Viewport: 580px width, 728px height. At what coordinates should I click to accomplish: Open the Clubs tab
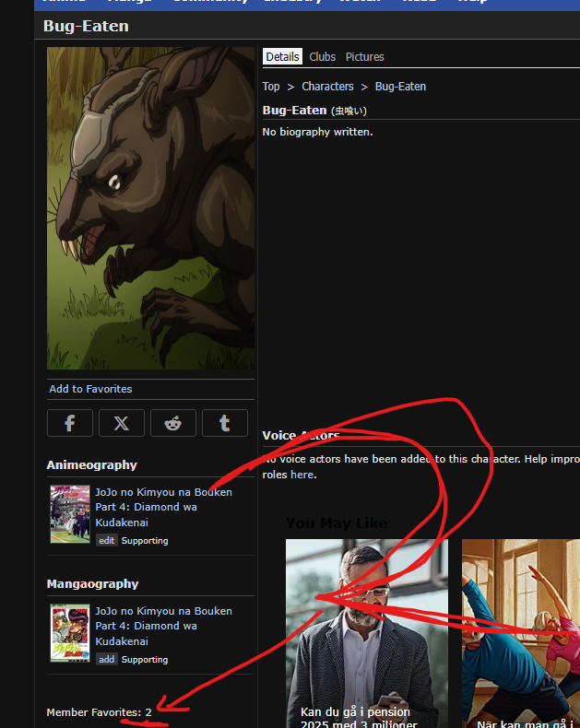(322, 56)
